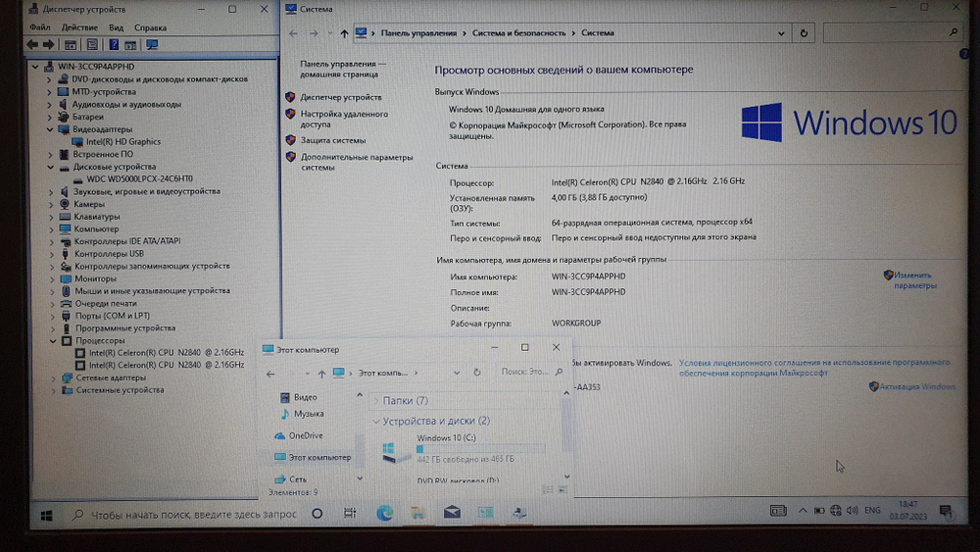Viewport: 980px width, 552px height.
Task: Expand the Клавиатуры node
Action: coord(51,217)
